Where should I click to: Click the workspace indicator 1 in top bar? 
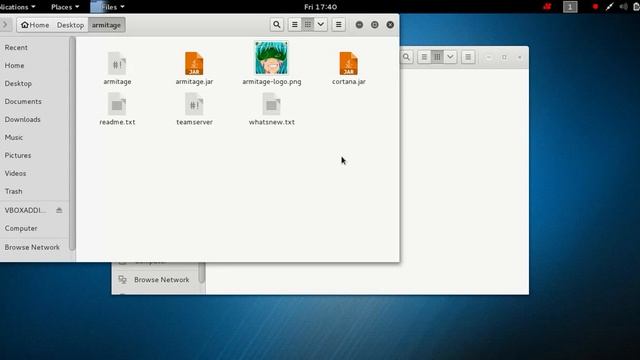pos(570,7)
